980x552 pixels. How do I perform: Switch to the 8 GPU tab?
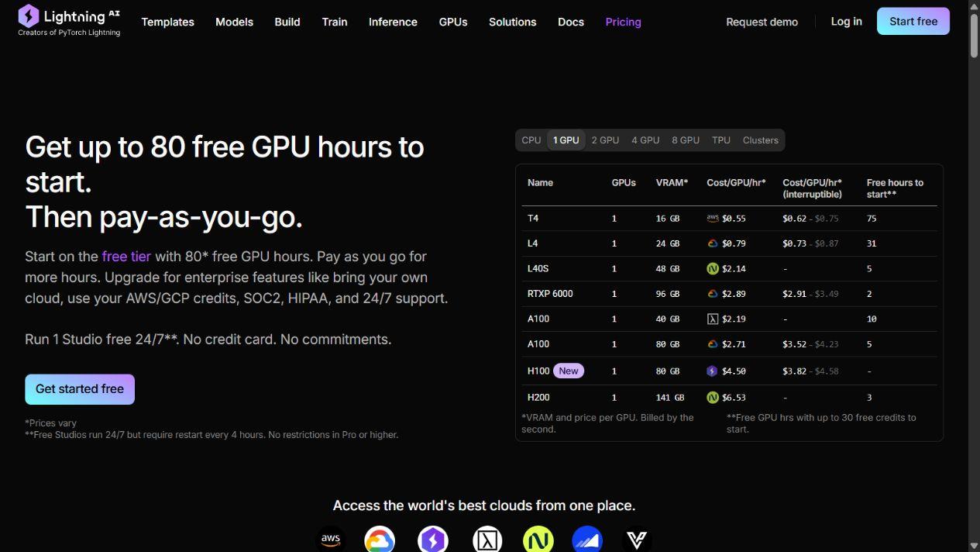[x=686, y=140]
